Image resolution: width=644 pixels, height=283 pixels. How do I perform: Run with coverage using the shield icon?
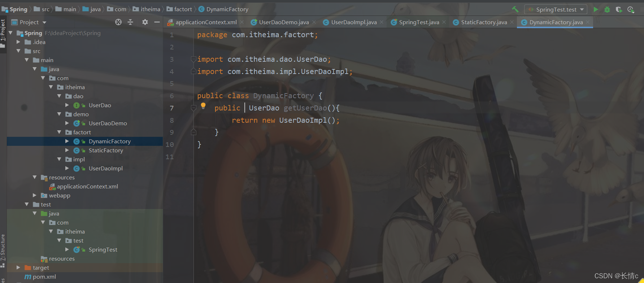[619, 9]
